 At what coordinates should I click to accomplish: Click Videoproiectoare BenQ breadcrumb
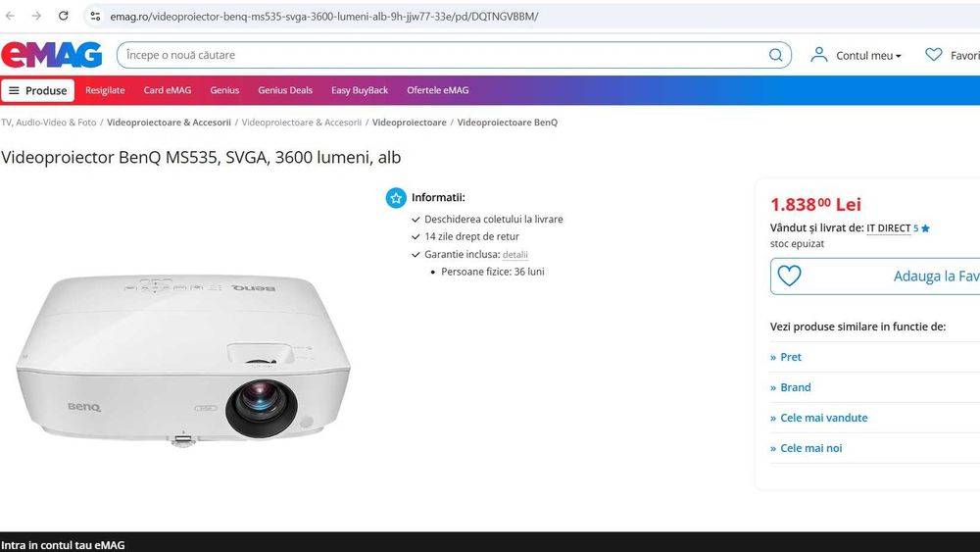pos(508,123)
